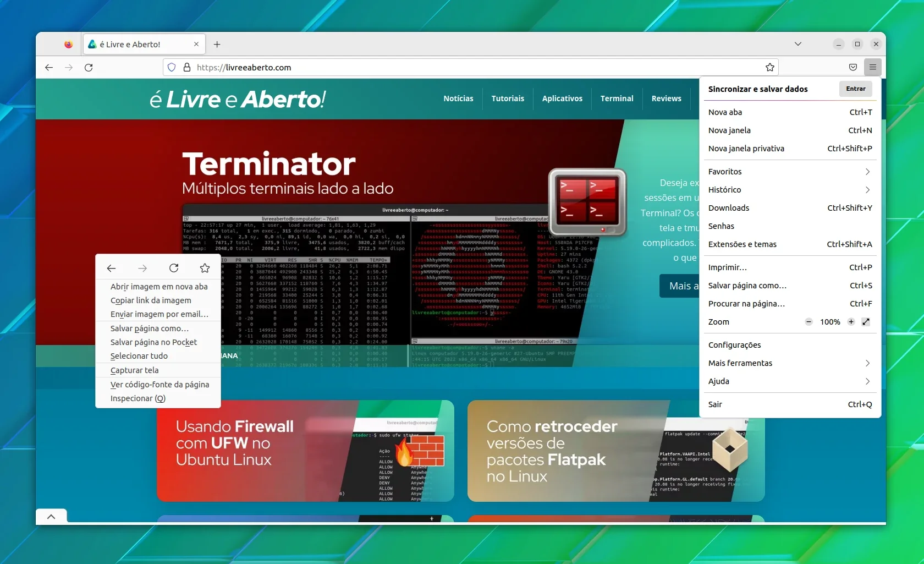Increase zoom with plus button

(x=851, y=322)
